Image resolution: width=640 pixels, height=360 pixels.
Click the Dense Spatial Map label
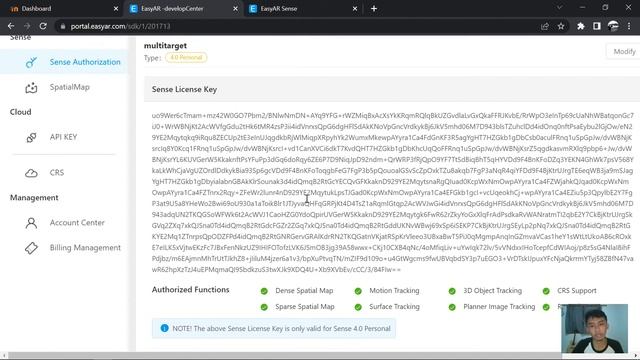pos(304,291)
